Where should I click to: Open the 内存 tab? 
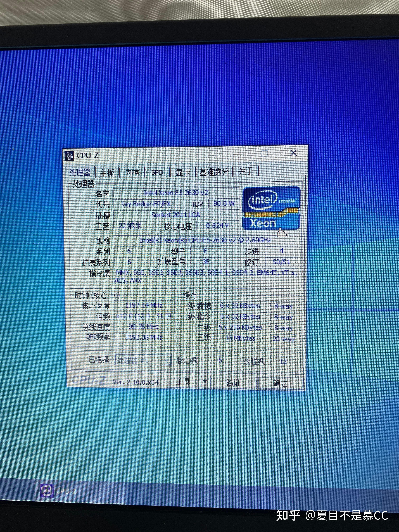click(x=132, y=172)
